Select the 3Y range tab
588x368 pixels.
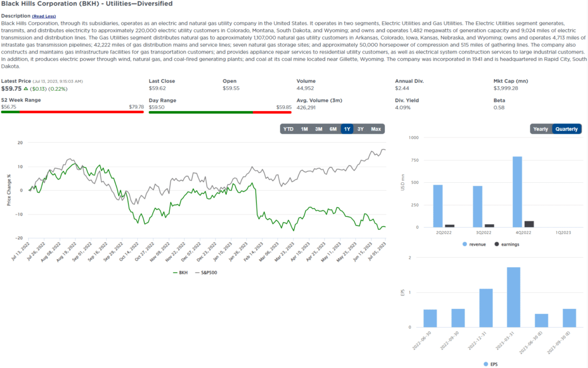[361, 129]
